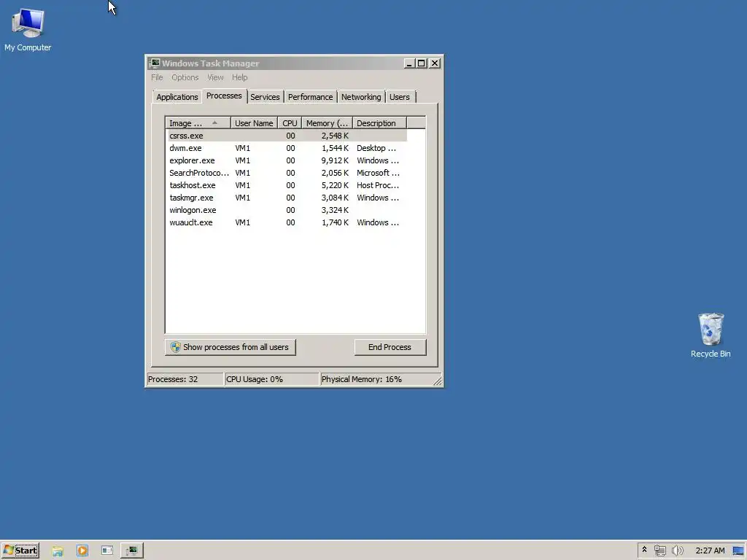Click the Show Desktop tray icon
Image resolution: width=747 pixels, height=560 pixels.
(x=738, y=551)
